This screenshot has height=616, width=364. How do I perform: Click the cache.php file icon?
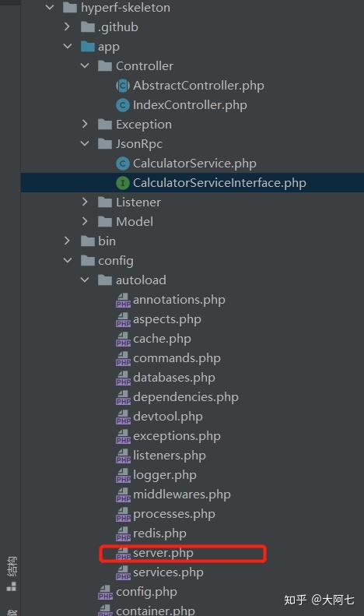[123, 339]
